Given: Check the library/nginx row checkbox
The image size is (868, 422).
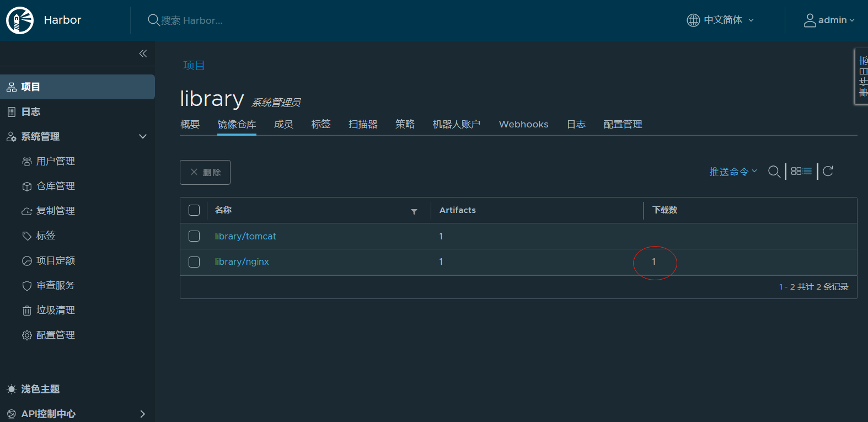Looking at the screenshot, I should coord(194,262).
